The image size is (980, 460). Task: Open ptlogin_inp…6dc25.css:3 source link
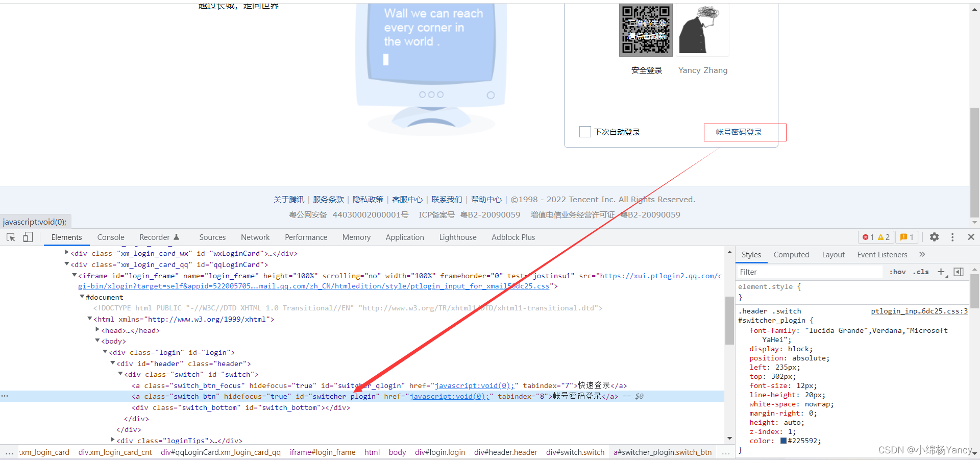point(919,311)
